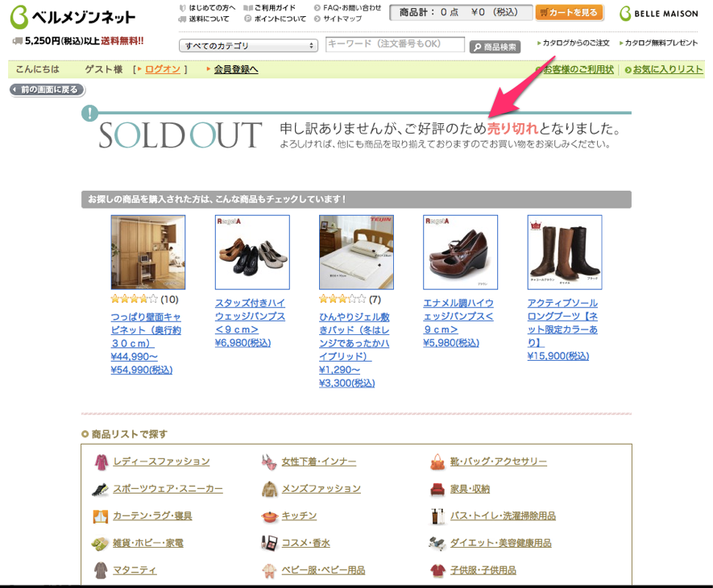
Task: Click the キーワード search input field
Action: (395, 44)
